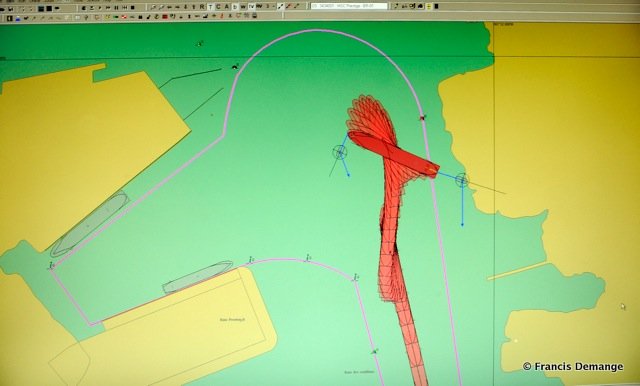
Task: Stop the replay with the square icon
Action: tap(133, 8)
